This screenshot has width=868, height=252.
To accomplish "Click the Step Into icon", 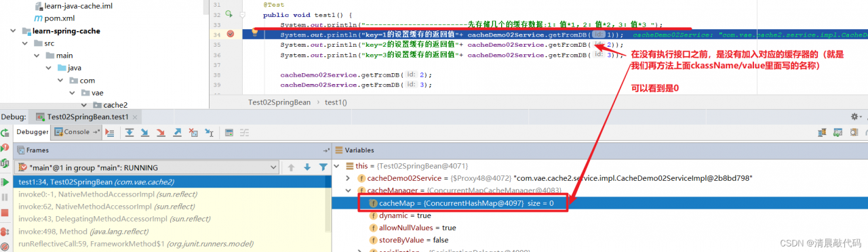I will (144, 132).
